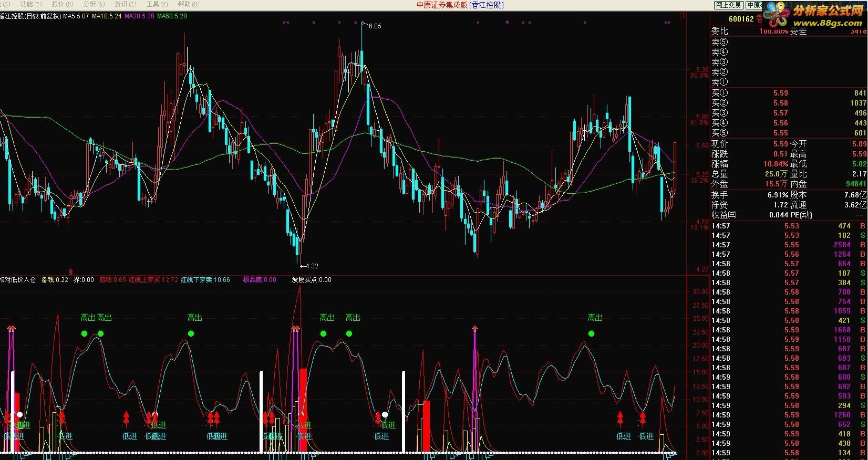Click the 6.85 high price marker

pos(375,26)
